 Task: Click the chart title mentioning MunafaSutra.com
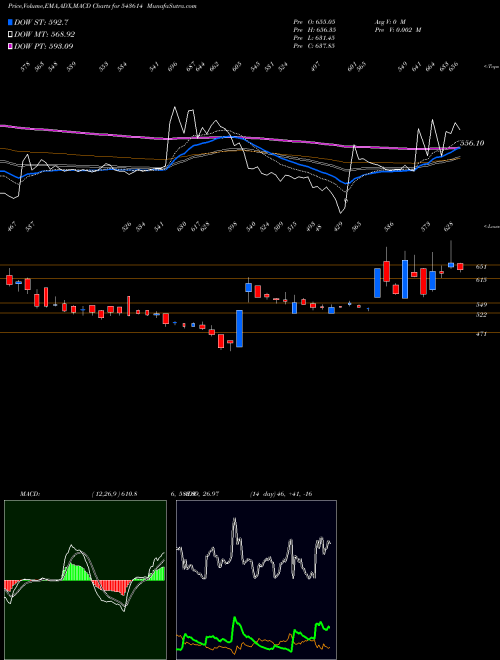click(102, 6)
